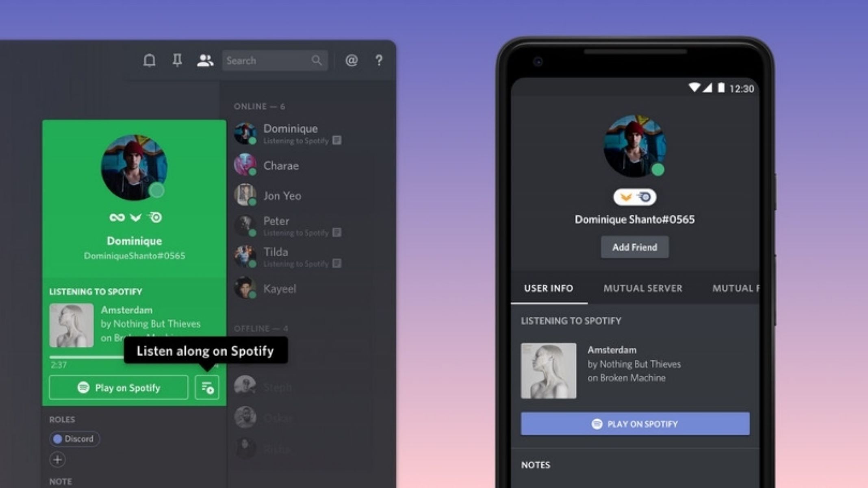This screenshot has height=488, width=868.
Task: Open the Add Friend button on mobile
Action: point(634,247)
